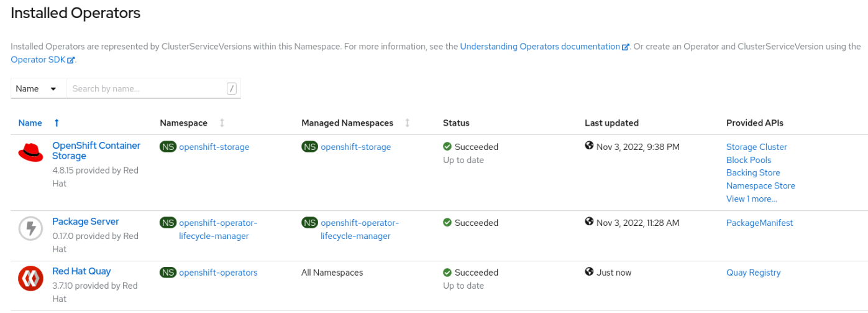Sort the table by Name column header
Screen dimensions: 868x313
(30, 123)
